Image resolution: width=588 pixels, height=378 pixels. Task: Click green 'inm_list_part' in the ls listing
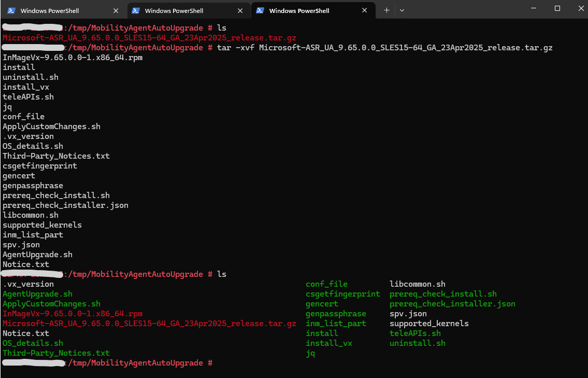coord(336,324)
